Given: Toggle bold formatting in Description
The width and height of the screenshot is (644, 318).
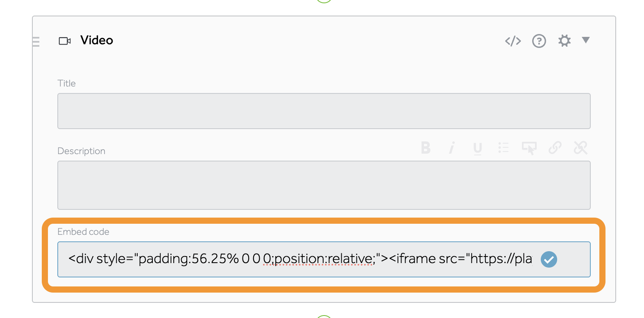Looking at the screenshot, I should click(426, 148).
